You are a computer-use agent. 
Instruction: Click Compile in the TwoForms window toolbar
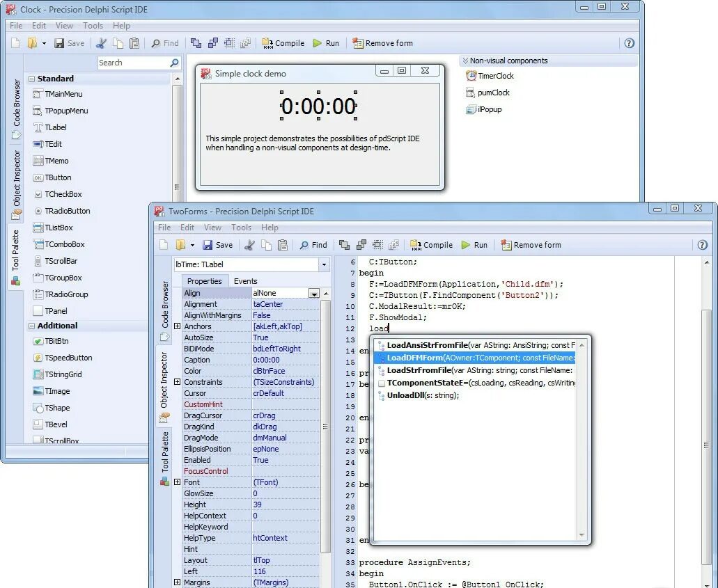coord(431,245)
